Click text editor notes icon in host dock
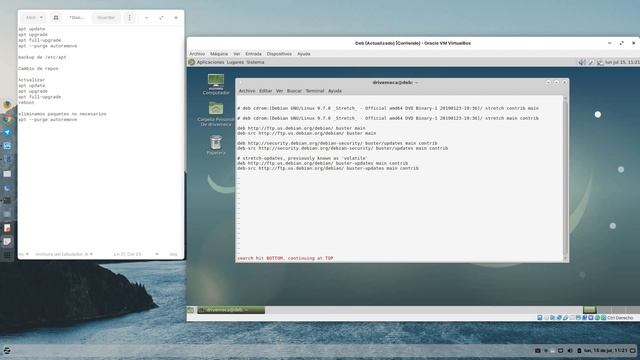Screen dimensions: 640x360 pyautogui.click(x=7, y=242)
